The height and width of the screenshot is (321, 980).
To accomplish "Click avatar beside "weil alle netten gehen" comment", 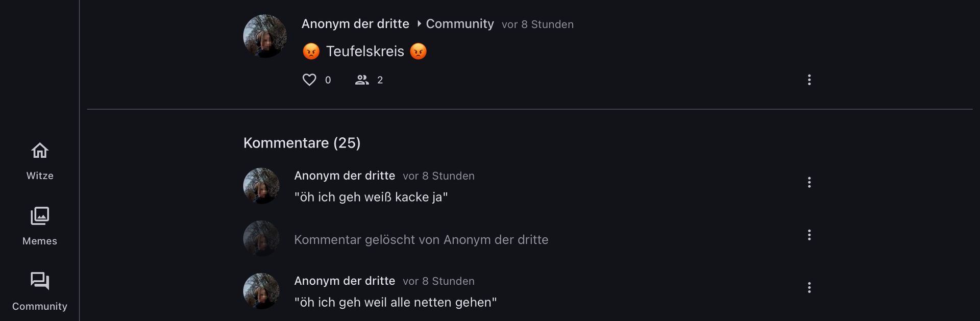I will [261, 291].
